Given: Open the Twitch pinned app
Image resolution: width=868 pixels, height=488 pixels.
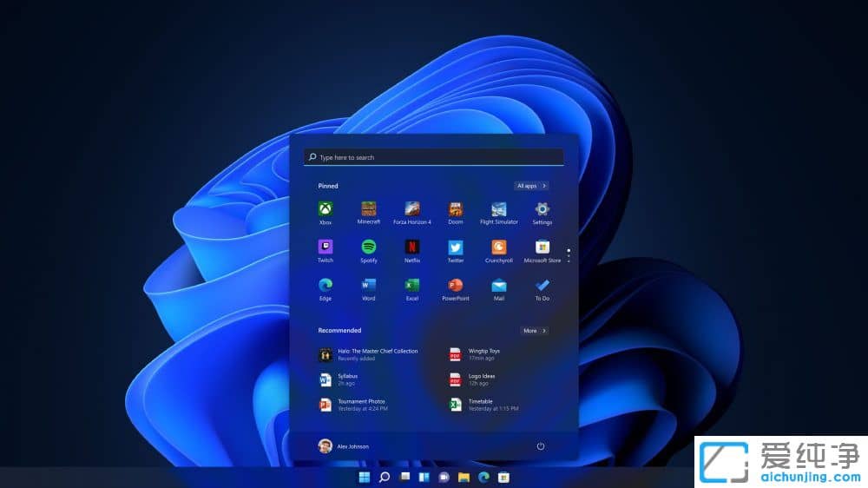Looking at the screenshot, I should click(x=325, y=248).
